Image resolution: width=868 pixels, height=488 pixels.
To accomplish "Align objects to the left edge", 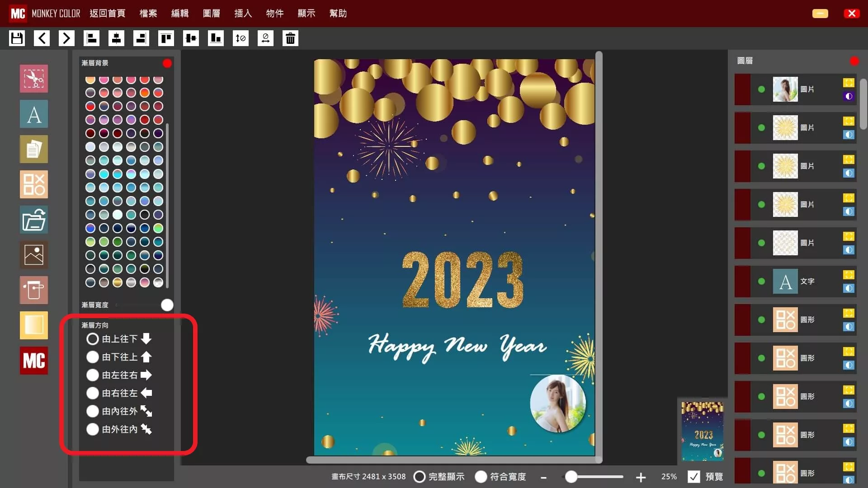I will point(92,38).
